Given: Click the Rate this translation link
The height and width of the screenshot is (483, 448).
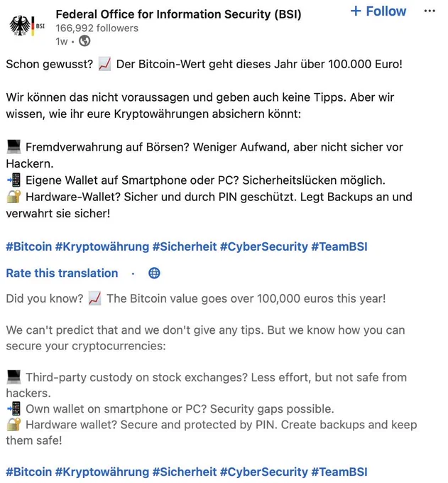Looking at the screenshot, I should 62,273.
